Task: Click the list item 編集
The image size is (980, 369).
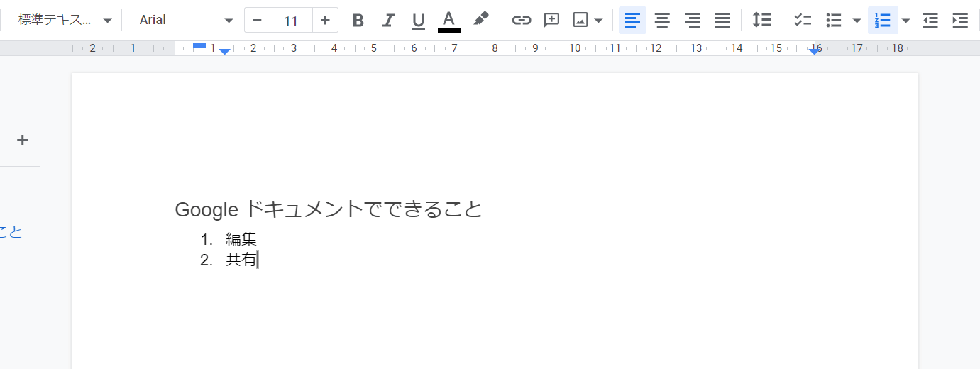Action: [241, 239]
